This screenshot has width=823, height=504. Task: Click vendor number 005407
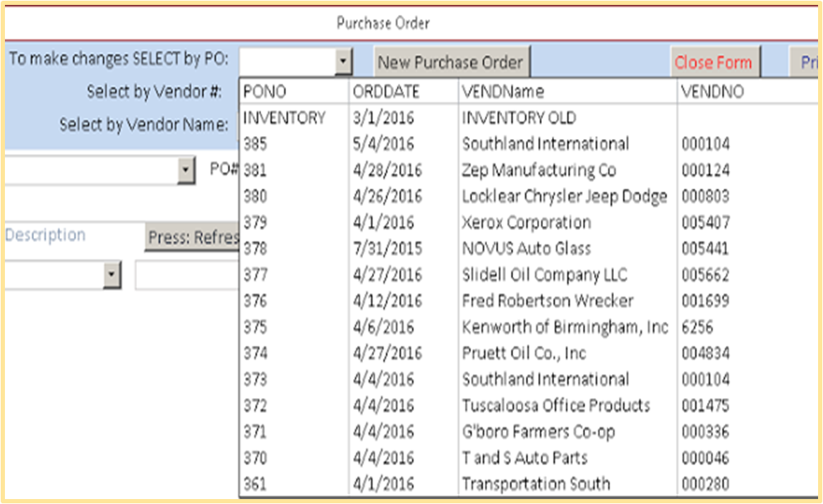point(706,222)
